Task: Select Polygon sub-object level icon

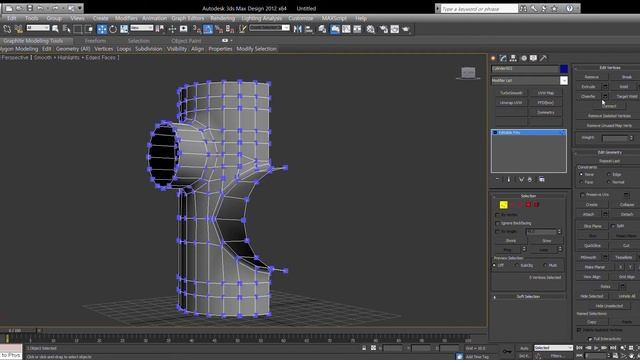Action: (528, 204)
